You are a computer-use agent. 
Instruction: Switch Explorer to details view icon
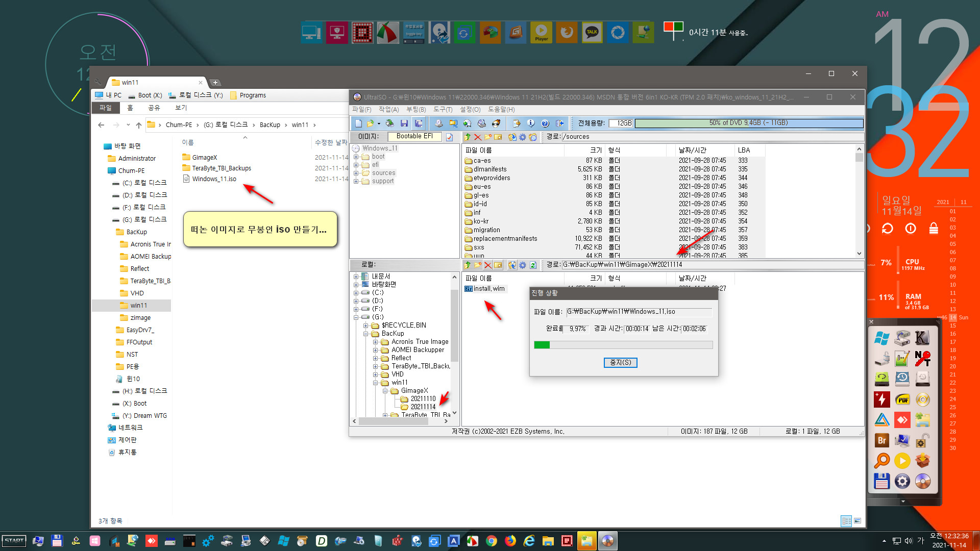pos(846,521)
